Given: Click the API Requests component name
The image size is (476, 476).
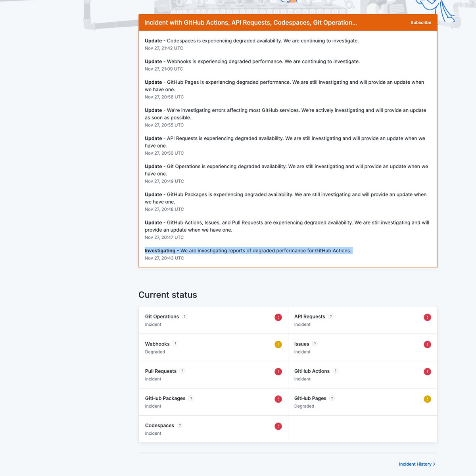Looking at the screenshot, I should click(x=309, y=317).
